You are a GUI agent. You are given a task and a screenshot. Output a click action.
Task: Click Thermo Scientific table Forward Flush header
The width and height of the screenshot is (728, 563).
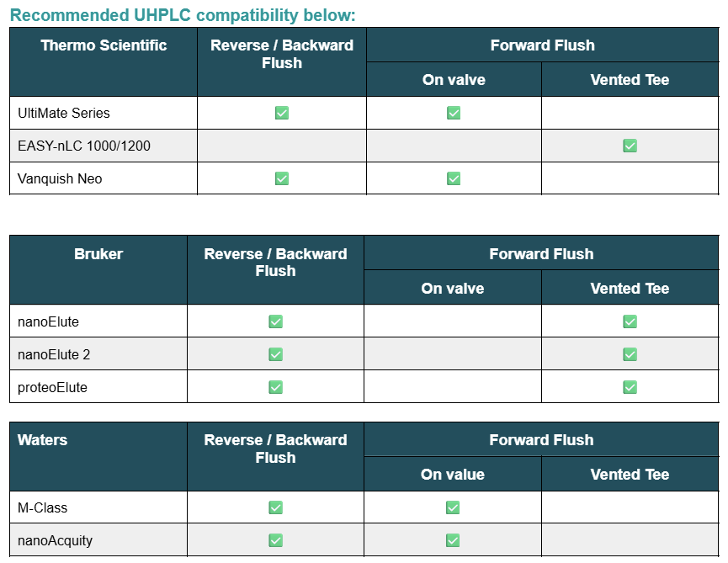542,45
